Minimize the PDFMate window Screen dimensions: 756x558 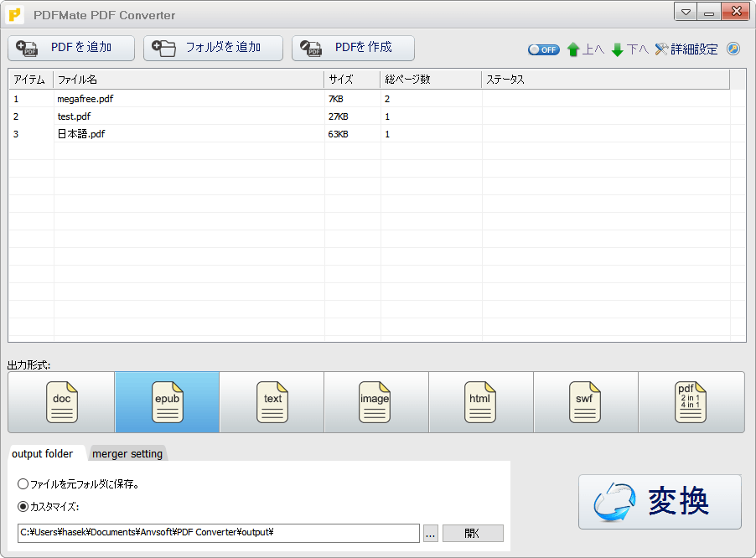[709, 12]
